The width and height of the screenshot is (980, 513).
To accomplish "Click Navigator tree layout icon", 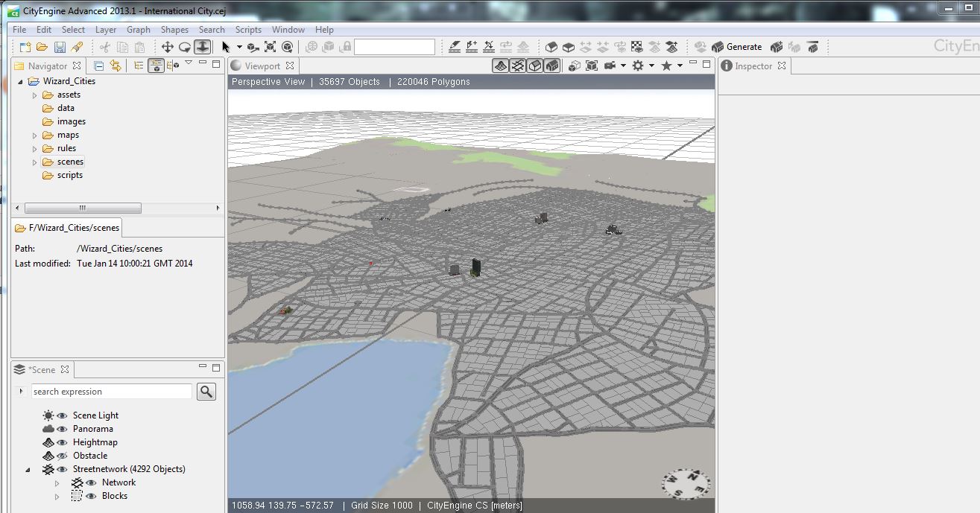I will click(x=139, y=66).
